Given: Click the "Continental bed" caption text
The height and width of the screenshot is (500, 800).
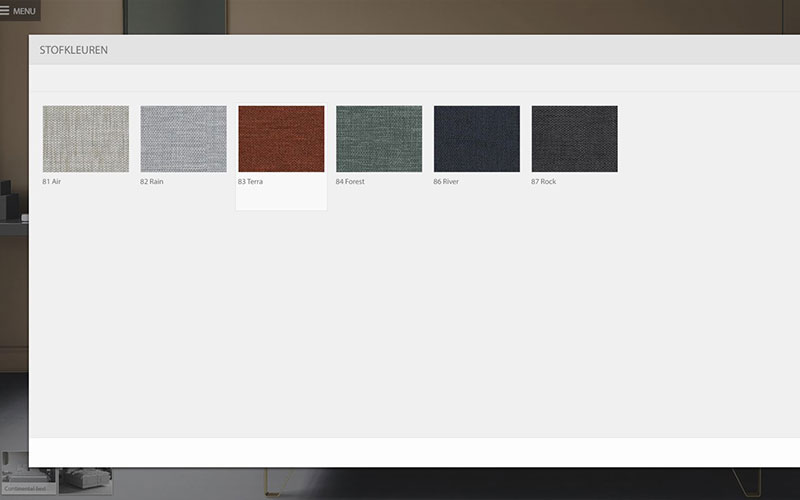Looking at the screenshot, I should (x=26, y=489).
